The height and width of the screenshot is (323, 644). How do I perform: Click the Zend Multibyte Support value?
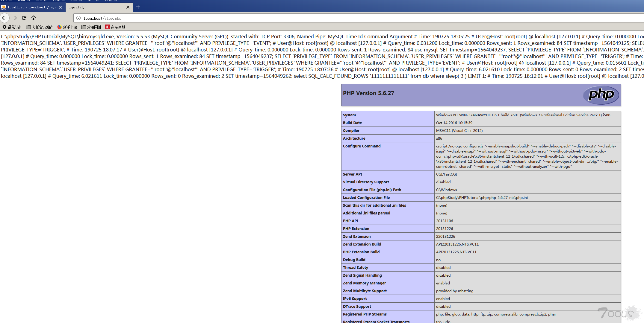455,291
